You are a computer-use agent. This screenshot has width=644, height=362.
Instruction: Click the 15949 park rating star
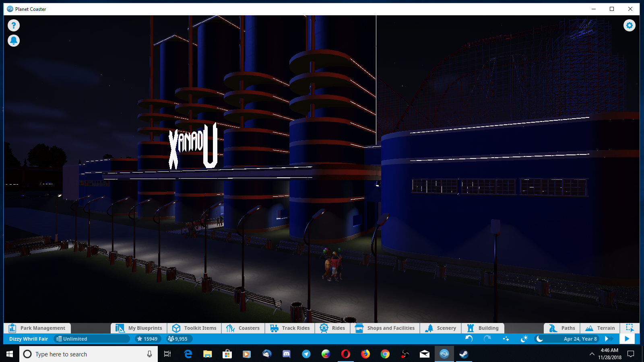[x=147, y=339]
